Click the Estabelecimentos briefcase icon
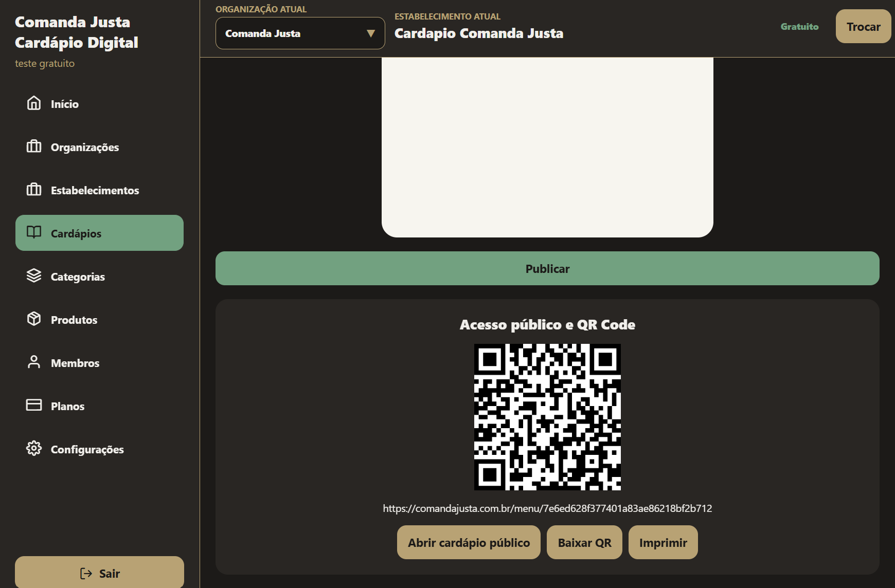The image size is (895, 588). (x=34, y=190)
